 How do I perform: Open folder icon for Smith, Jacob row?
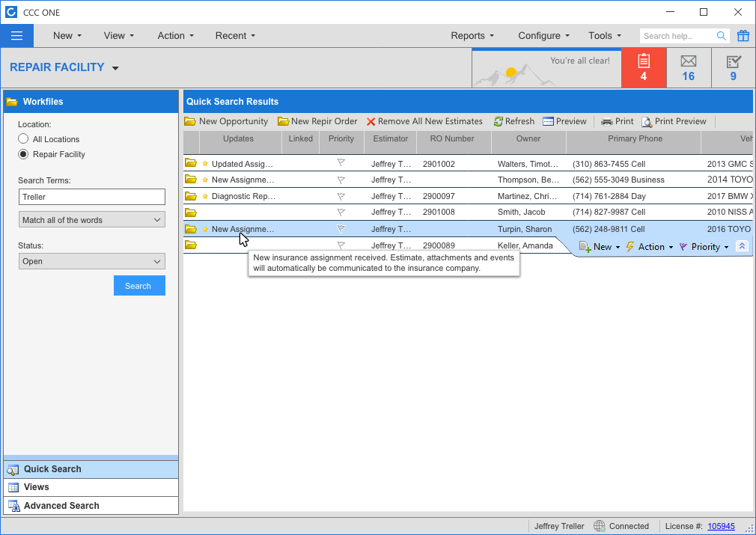[x=191, y=212]
